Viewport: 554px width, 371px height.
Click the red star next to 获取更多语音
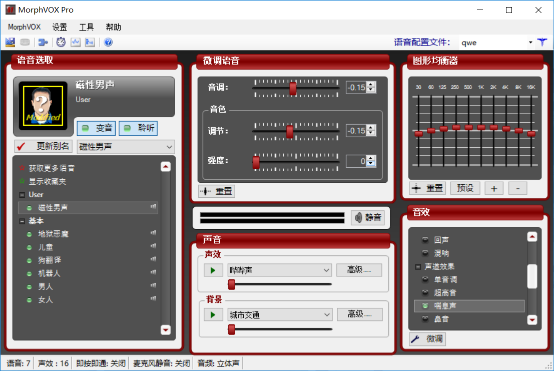22,168
